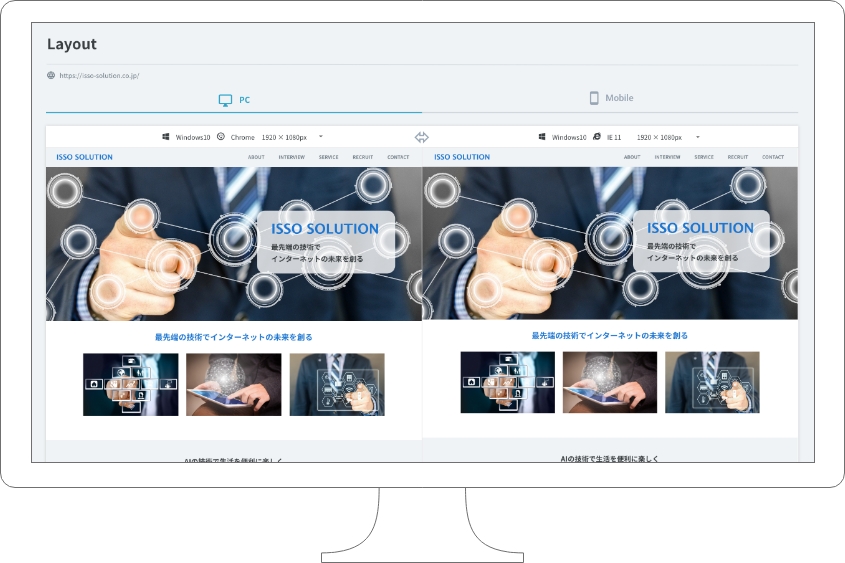The height and width of the screenshot is (563, 845).
Task: Click SERVICE in Chrome preview nav
Action: pyautogui.click(x=328, y=157)
